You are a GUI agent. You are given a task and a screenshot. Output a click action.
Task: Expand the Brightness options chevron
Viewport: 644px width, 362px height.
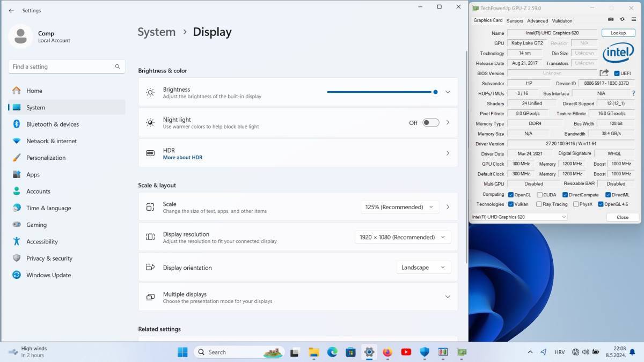pyautogui.click(x=448, y=92)
